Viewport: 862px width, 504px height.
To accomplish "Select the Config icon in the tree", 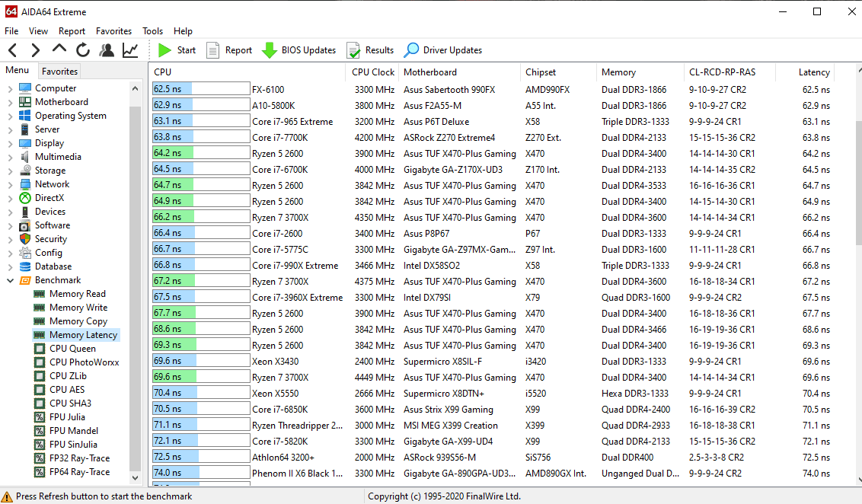I will pos(24,253).
